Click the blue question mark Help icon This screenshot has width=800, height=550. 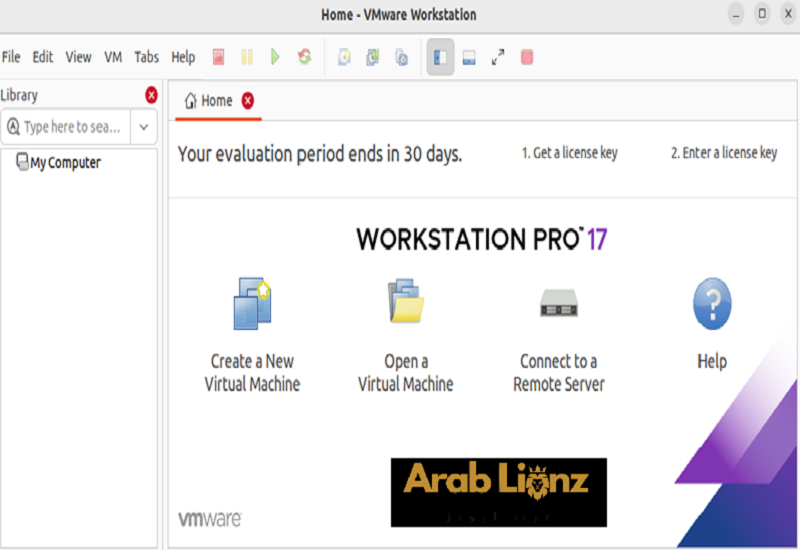(x=712, y=304)
